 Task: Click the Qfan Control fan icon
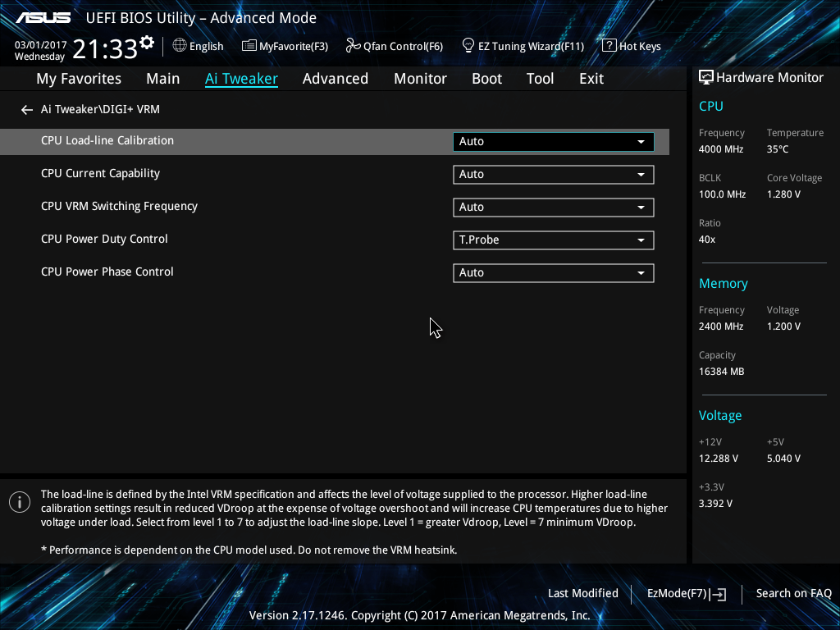click(x=353, y=46)
